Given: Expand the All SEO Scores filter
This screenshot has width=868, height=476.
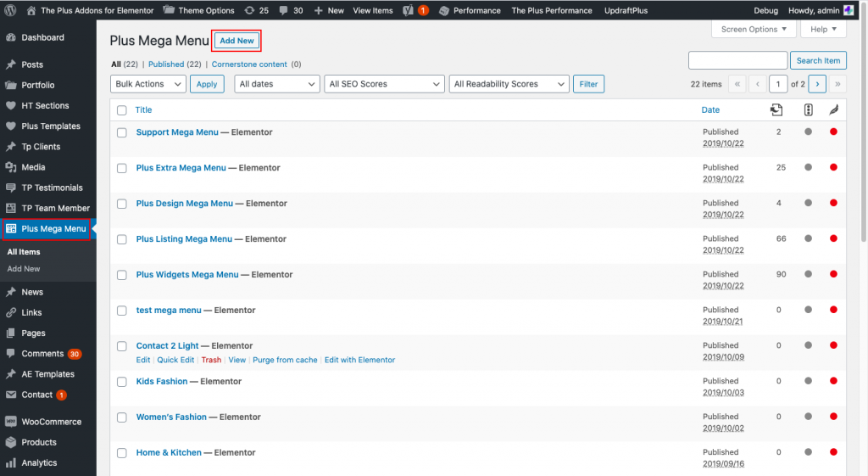Looking at the screenshot, I should 384,84.
